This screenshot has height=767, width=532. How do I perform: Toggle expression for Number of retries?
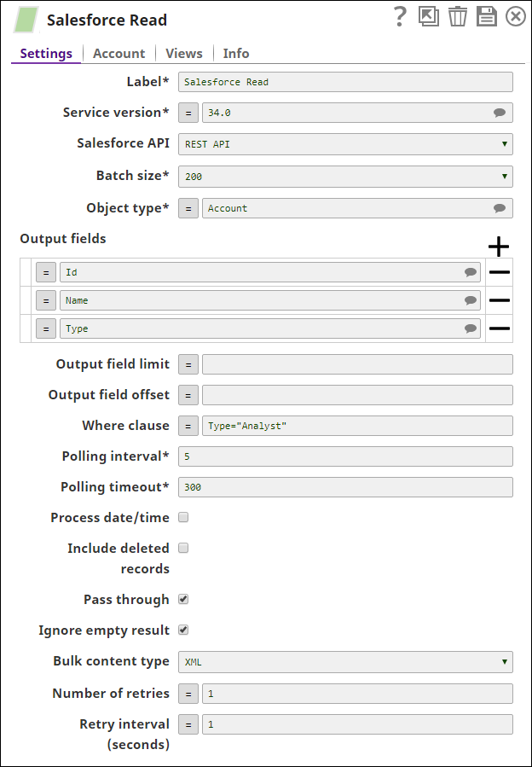(x=188, y=694)
